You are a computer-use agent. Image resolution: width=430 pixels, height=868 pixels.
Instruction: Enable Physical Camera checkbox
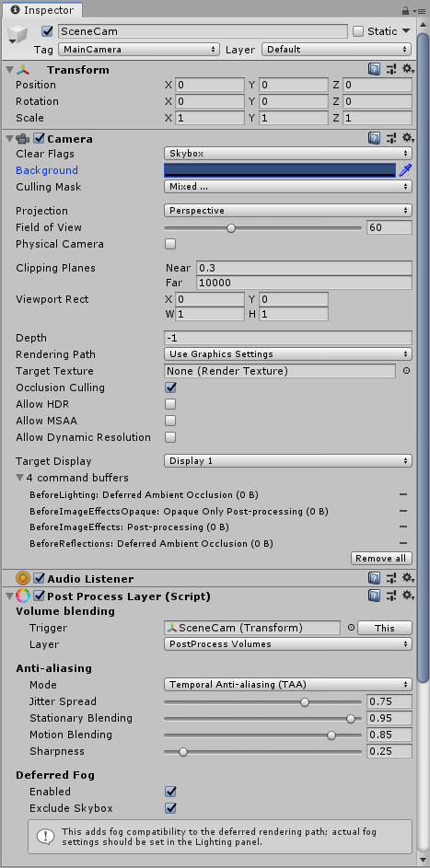(x=170, y=244)
